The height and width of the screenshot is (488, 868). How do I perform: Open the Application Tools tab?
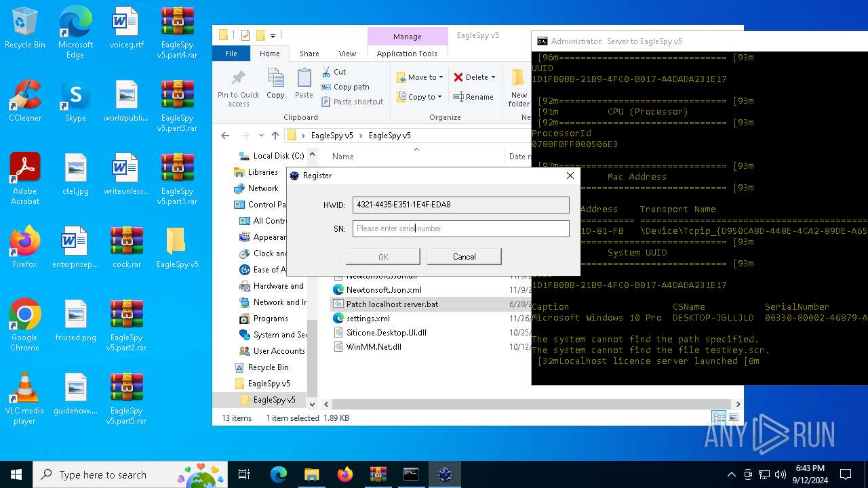(x=407, y=54)
